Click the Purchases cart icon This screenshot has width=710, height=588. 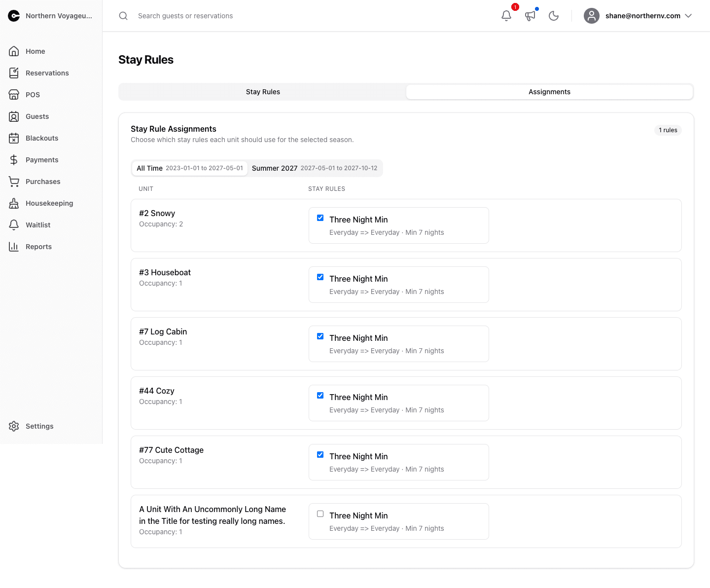(14, 182)
